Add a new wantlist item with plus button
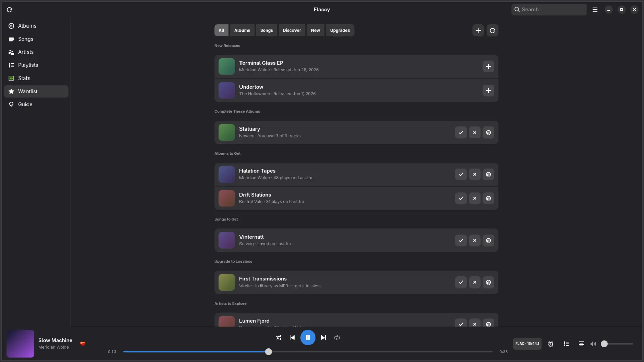The width and height of the screenshot is (644, 362). [478, 30]
